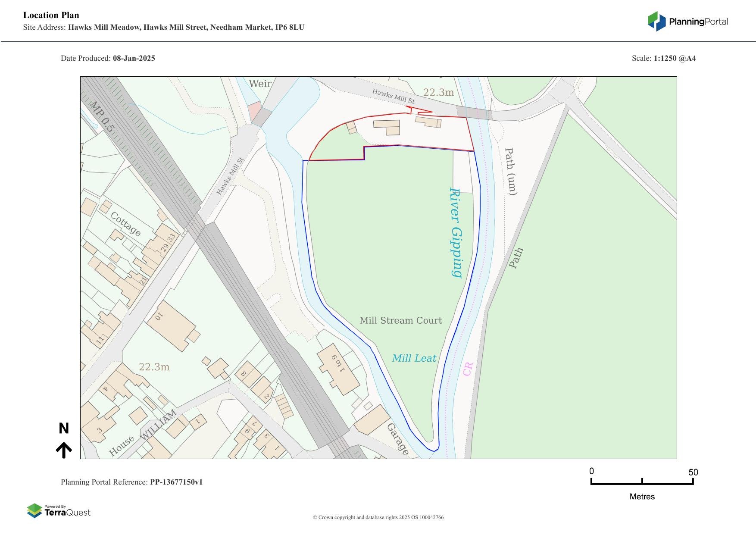
Task: Click the letter N above the arrow
Action: [x=64, y=429]
